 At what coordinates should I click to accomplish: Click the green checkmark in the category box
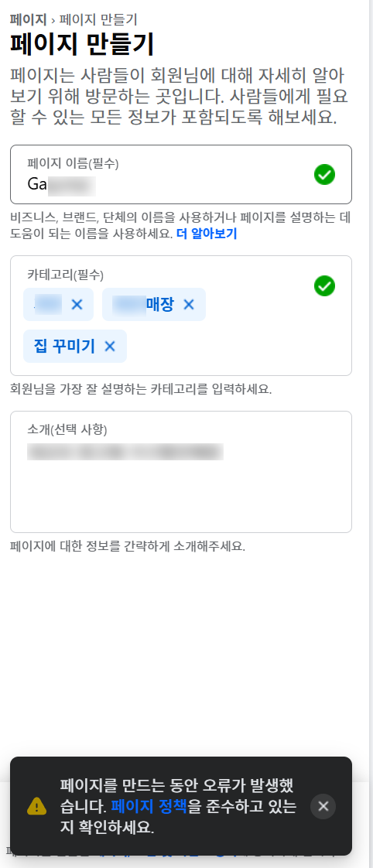[324, 285]
